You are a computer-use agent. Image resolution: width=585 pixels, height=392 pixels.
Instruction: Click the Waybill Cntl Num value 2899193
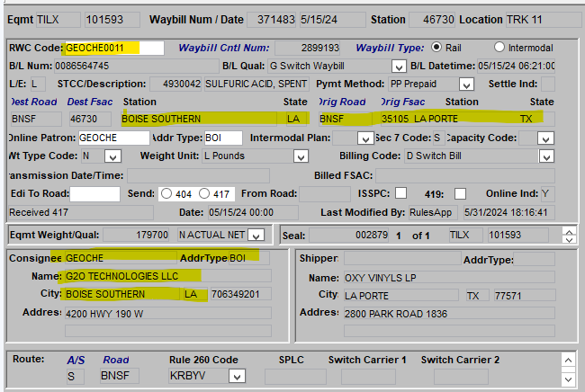coord(308,48)
